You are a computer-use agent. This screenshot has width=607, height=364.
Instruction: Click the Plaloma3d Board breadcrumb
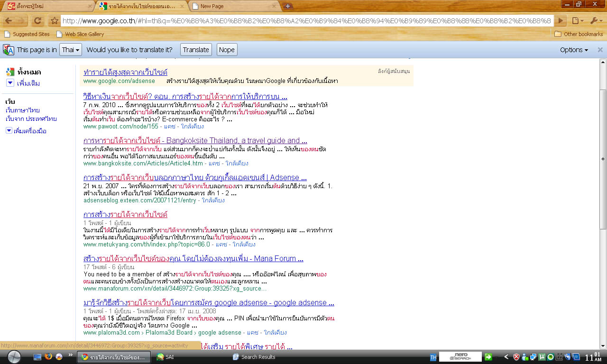(170, 333)
